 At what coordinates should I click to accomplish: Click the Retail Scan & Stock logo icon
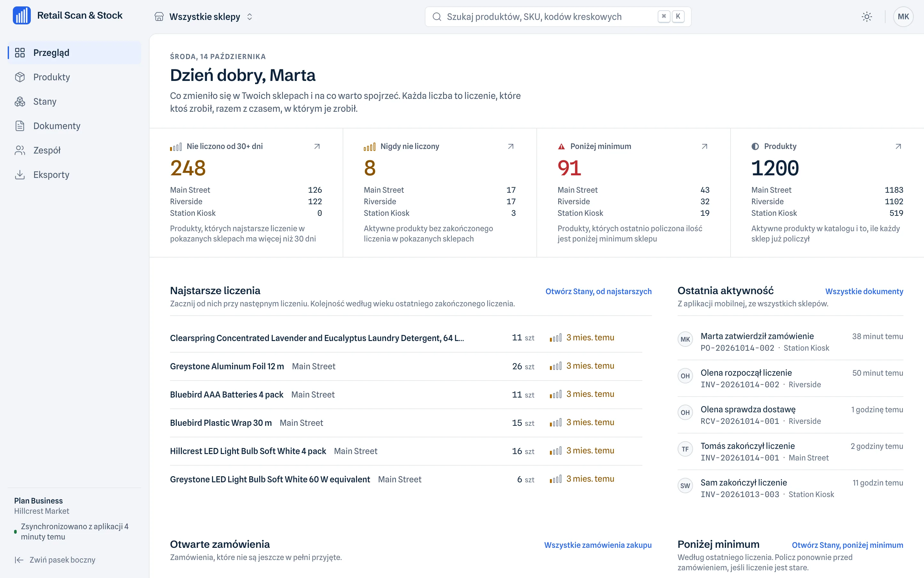(x=22, y=16)
